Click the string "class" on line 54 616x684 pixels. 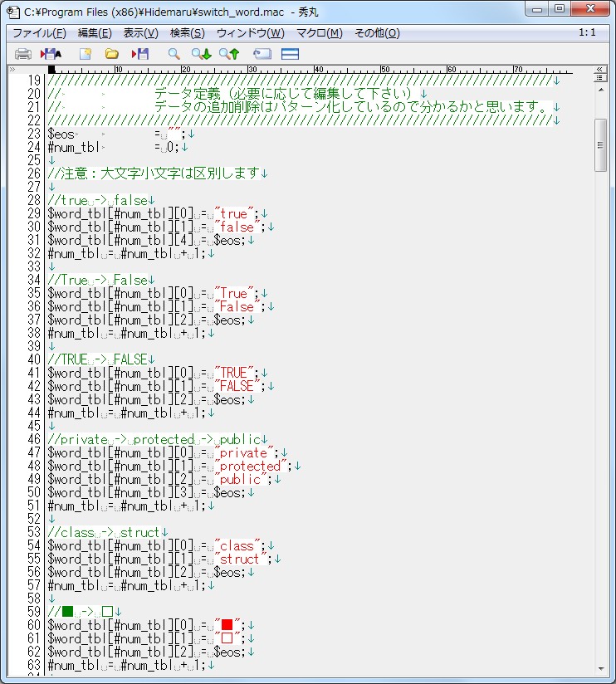pyautogui.click(x=237, y=545)
